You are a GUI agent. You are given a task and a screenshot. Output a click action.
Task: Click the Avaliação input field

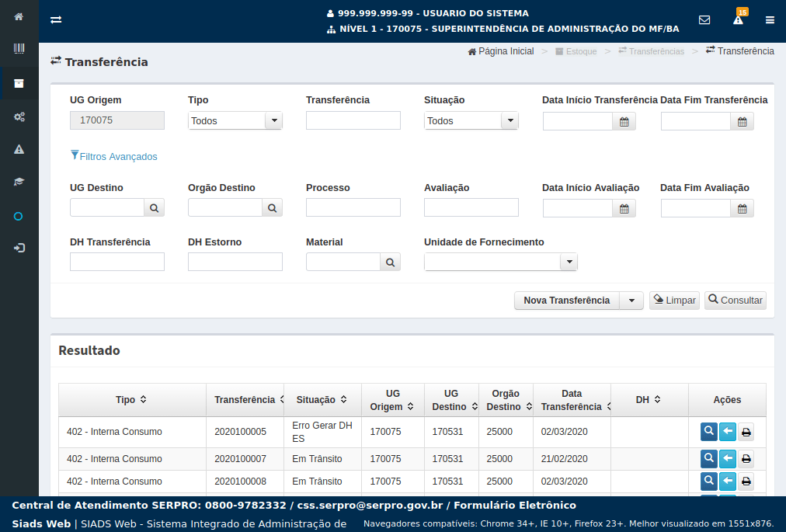coord(471,207)
